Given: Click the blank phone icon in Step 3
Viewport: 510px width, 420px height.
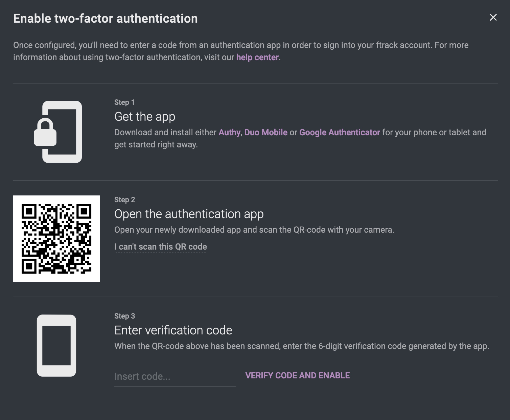Looking at the screenshot, I should [x=56, y=345].
